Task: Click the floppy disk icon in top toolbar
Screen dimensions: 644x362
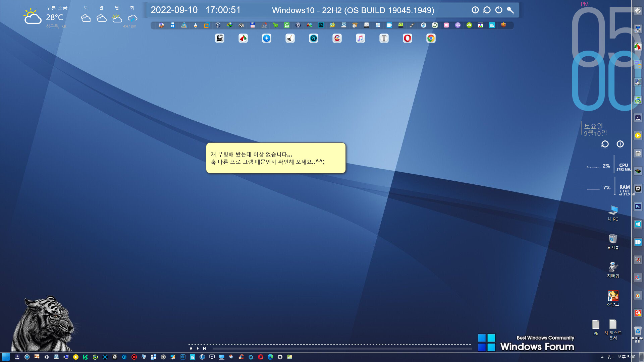Action: [253, 25]
